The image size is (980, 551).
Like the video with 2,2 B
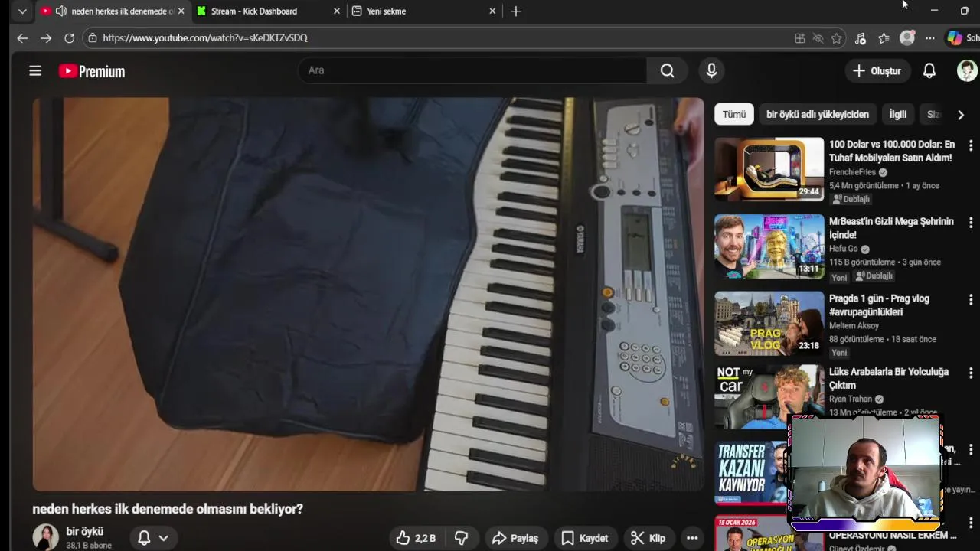tap(416, 538)
